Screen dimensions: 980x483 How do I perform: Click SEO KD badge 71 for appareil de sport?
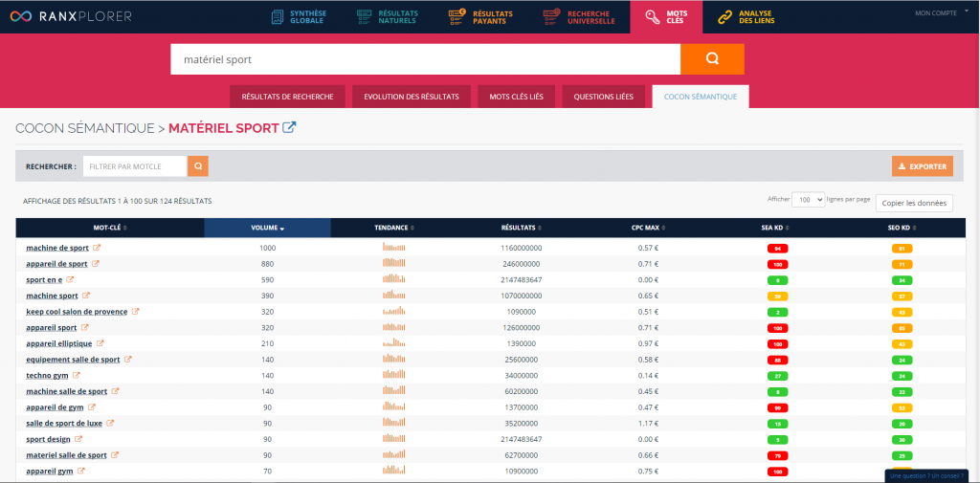(x=902, y=264)
